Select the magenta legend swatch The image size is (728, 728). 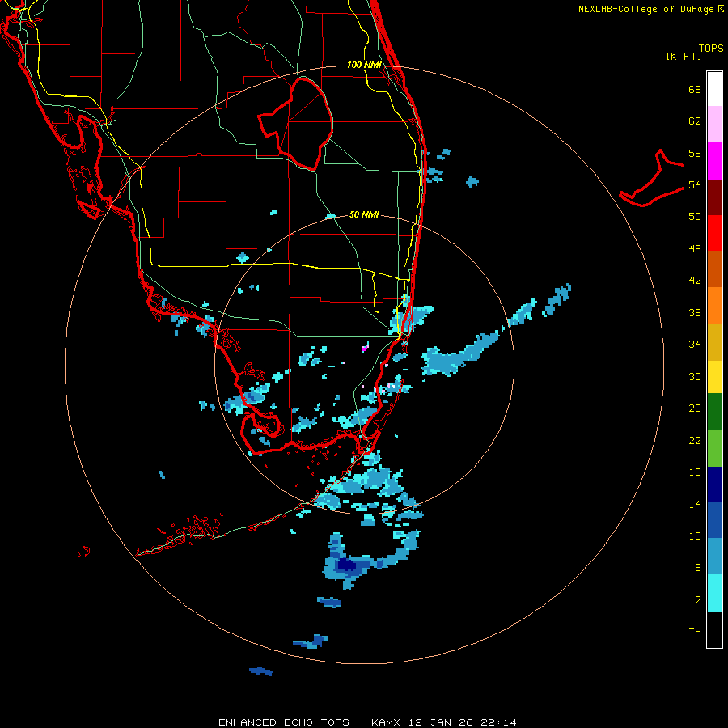click(x=714, y=161)
